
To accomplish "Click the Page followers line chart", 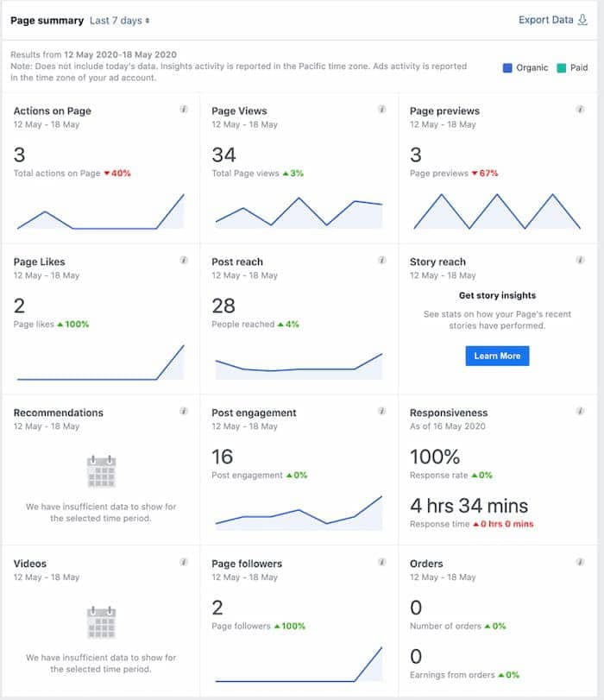I will [299, 665].
